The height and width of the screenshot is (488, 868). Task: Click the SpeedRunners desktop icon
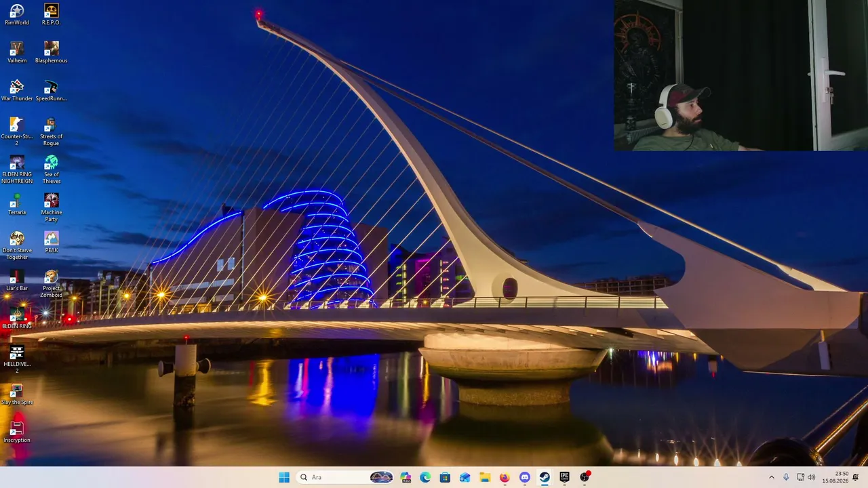coord(51,90)
